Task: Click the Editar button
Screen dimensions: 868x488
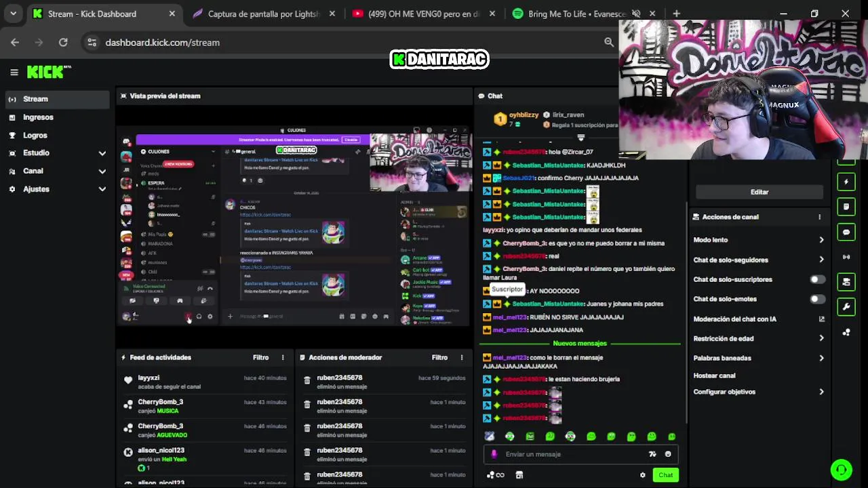Action: coord(759,192)
